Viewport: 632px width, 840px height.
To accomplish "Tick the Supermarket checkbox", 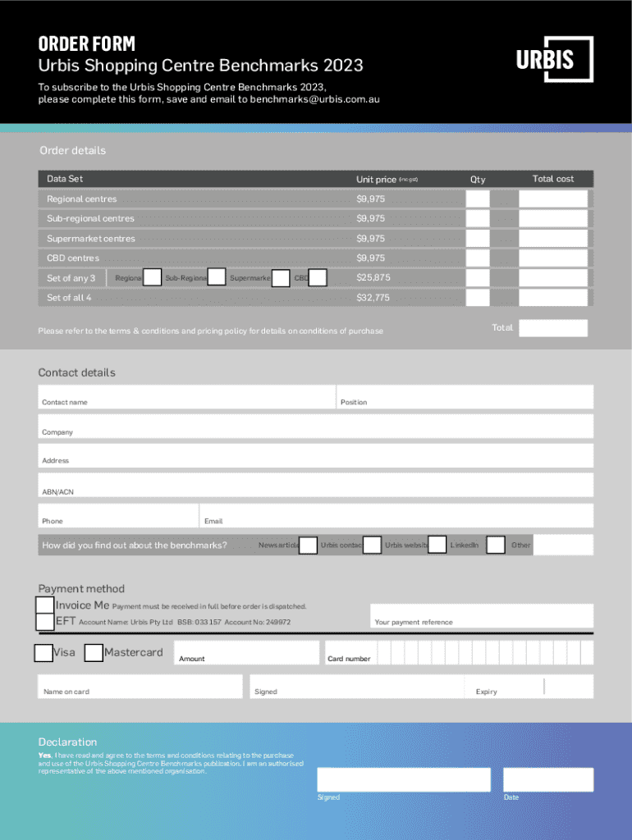I will pyautogui.click(x=281, y=278).
